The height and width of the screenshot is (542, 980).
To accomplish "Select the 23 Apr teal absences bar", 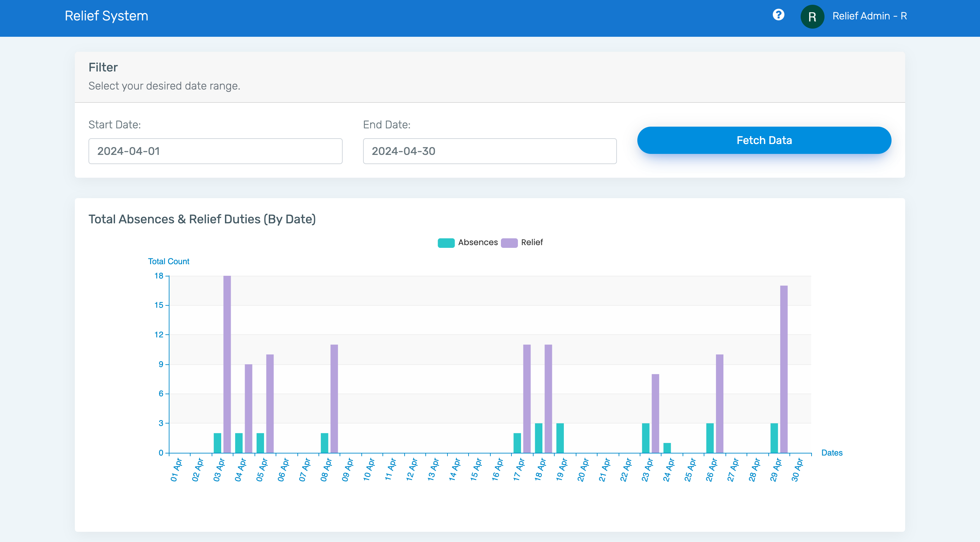I will 646,438.
